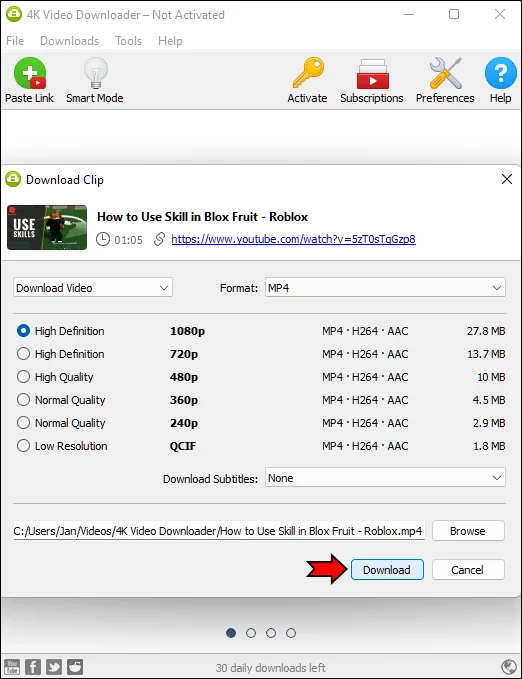Click the 2.9 MB file size
522x679 pixels.
coord(489,423)
